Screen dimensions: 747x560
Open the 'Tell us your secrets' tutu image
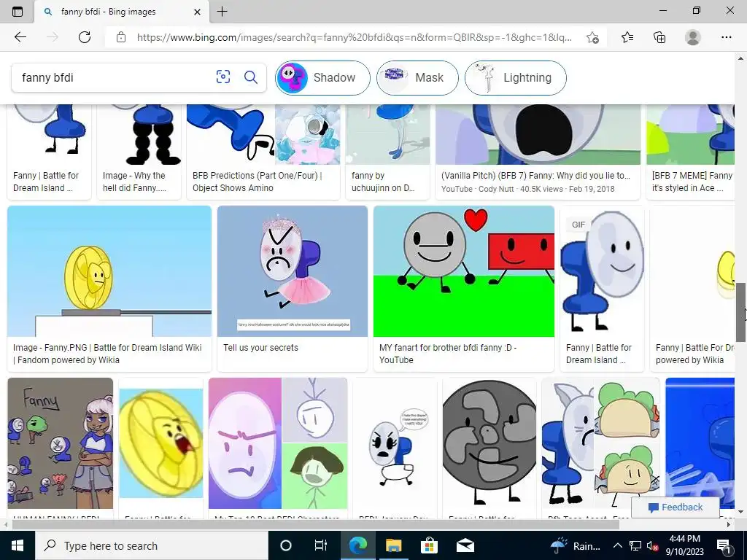coord(292,271)
